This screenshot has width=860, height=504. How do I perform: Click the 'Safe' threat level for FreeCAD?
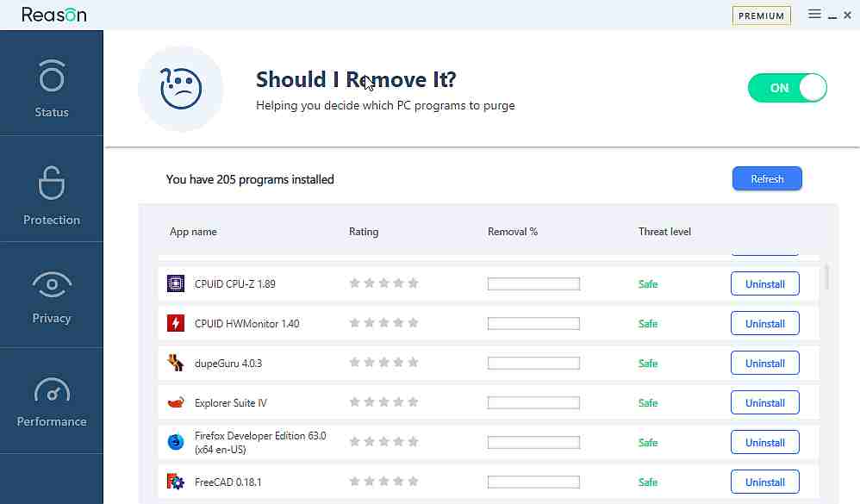click(x=648, y=482)
